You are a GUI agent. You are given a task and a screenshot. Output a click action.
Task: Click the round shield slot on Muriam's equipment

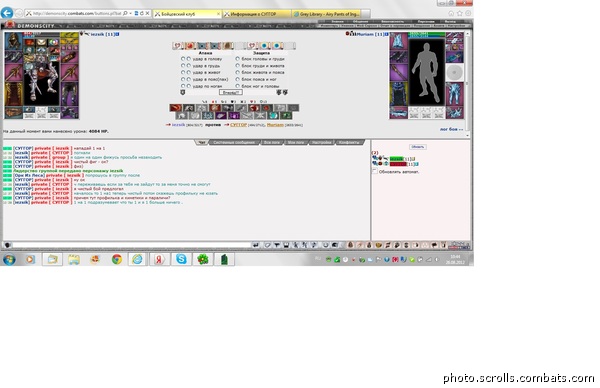455,72
